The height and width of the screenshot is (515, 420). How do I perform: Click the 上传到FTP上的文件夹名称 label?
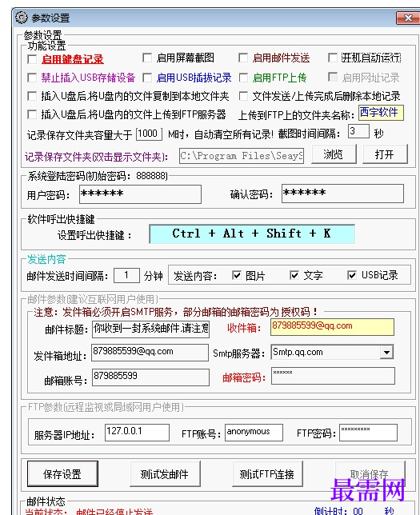coord(297,115)
